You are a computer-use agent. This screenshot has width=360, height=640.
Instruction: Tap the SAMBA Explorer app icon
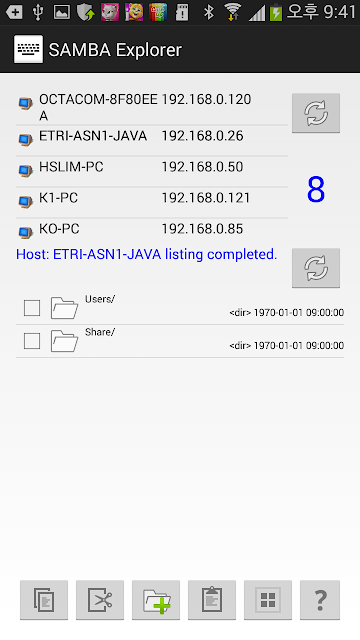(x=28, y=49)
